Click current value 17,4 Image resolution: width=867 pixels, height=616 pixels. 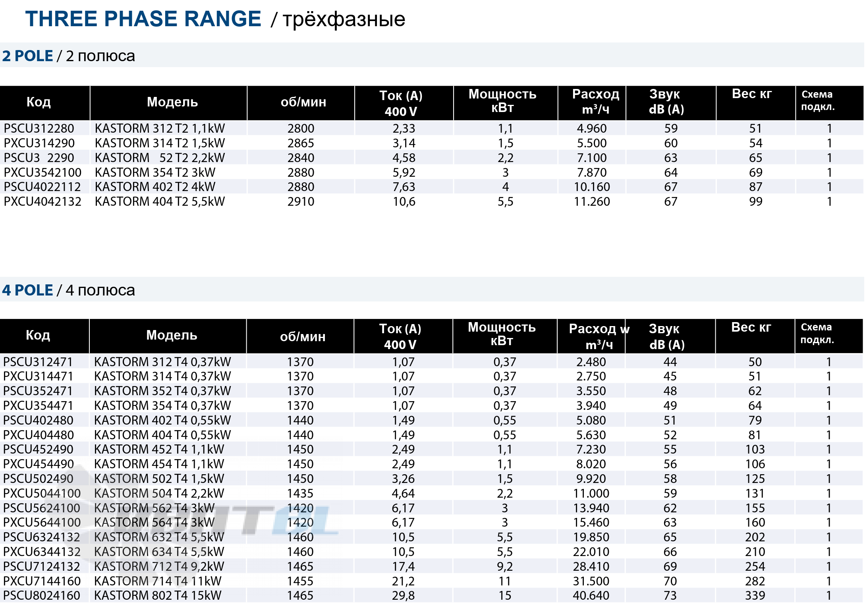[x=403, y=566]
